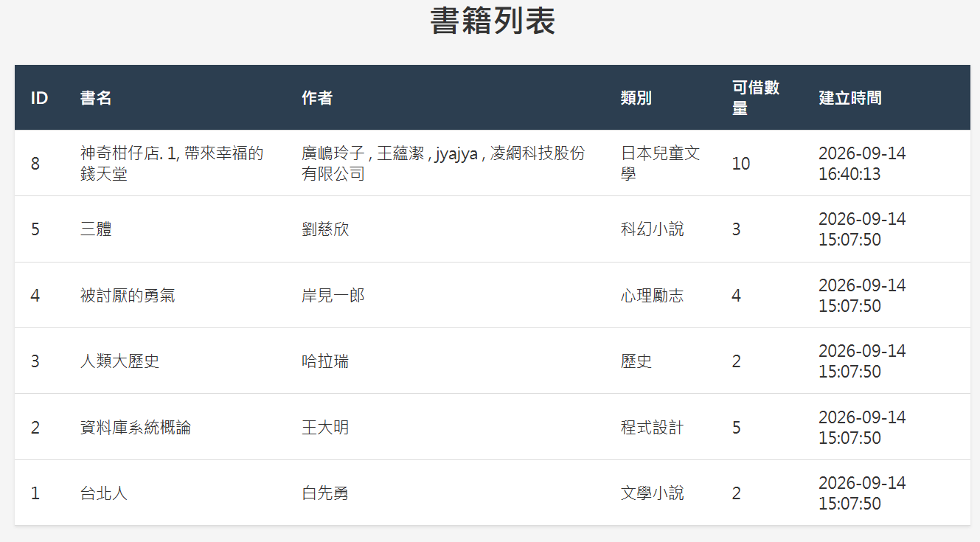Click the creation time in 三體 row
Screen dimensions: 980x542
coord(862,229)
